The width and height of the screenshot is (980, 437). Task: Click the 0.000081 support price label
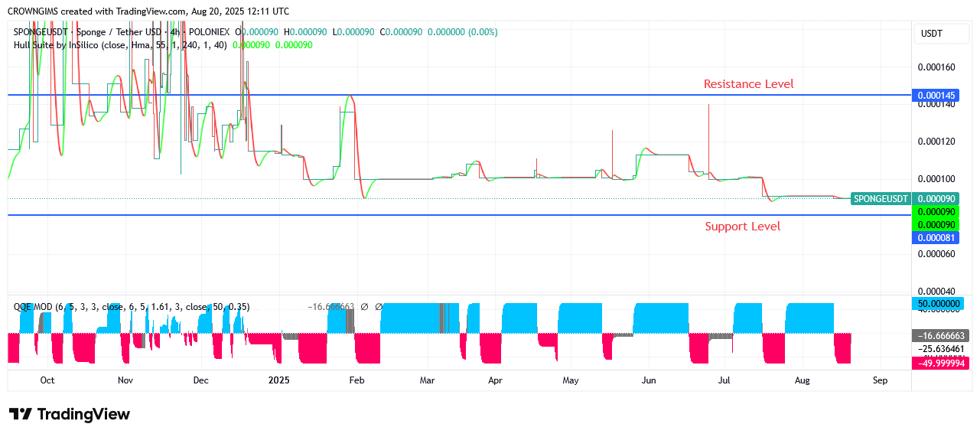pos(936,238)
